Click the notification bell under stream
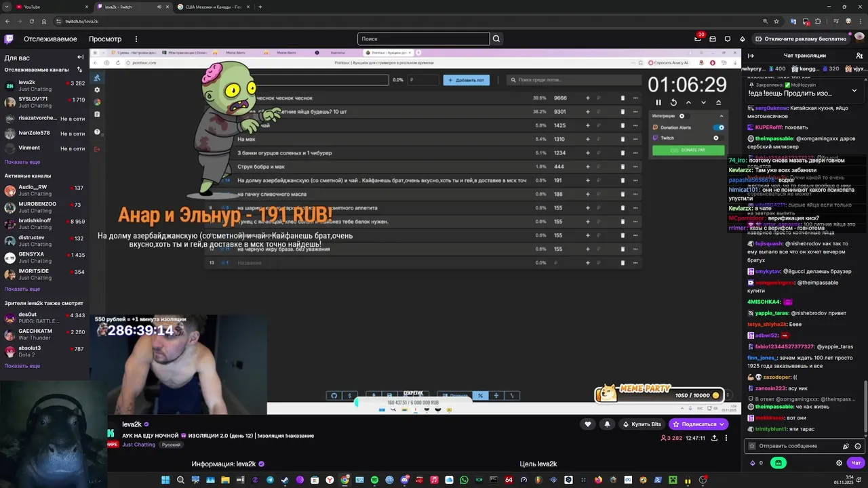 pyautogui.click(x=607, y=424)
